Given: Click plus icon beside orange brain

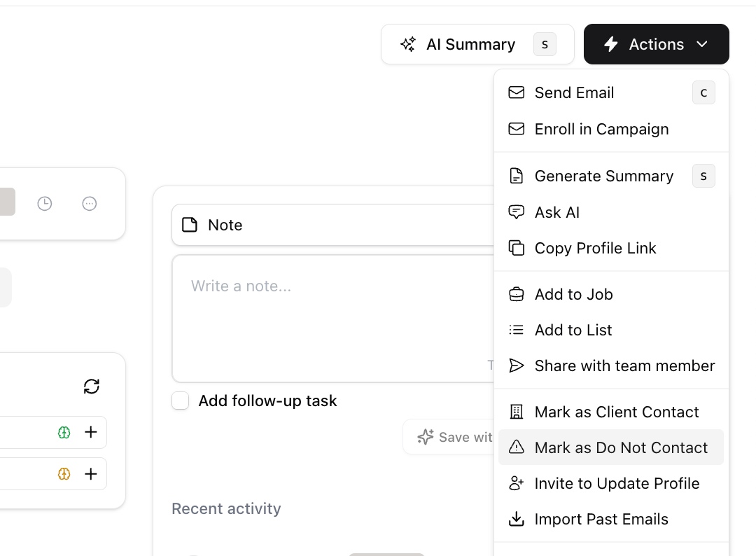Looking at the screenshot, I should tap(90, 474).
